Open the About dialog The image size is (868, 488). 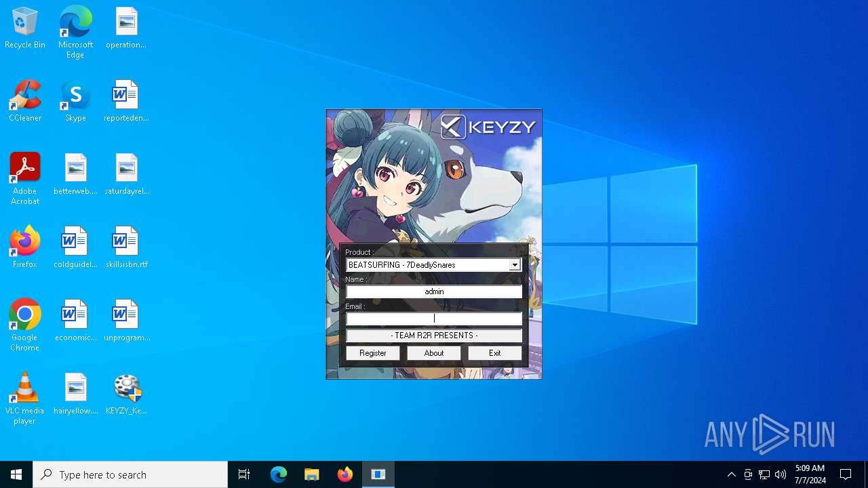(x=434, y=353)
